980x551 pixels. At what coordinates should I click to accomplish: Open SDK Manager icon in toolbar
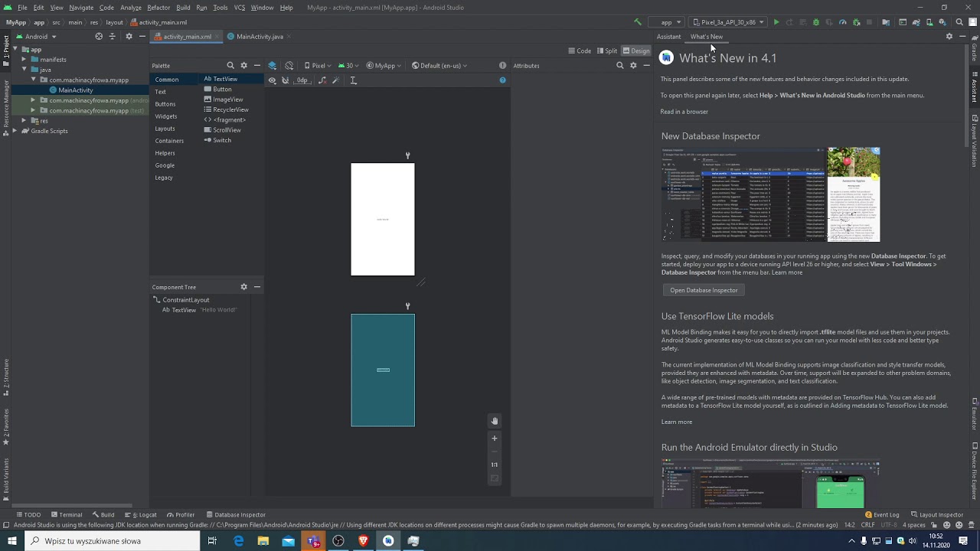[x=942, y=22]
